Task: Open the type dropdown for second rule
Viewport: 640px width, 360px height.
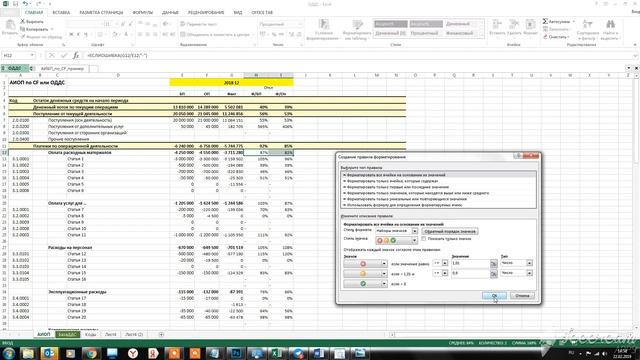Action: [x=529, y=273]
